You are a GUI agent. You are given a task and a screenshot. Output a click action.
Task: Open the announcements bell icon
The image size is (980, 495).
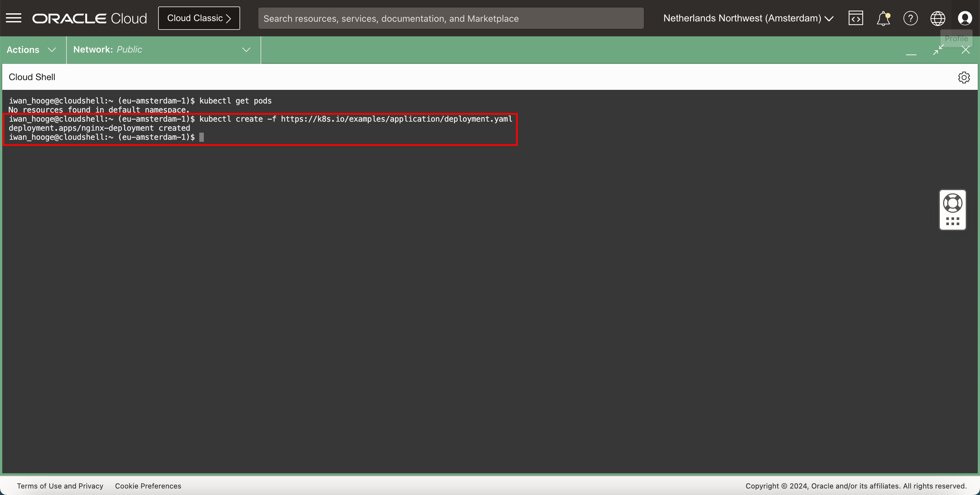pyautogui.click(x=883, y=18)
